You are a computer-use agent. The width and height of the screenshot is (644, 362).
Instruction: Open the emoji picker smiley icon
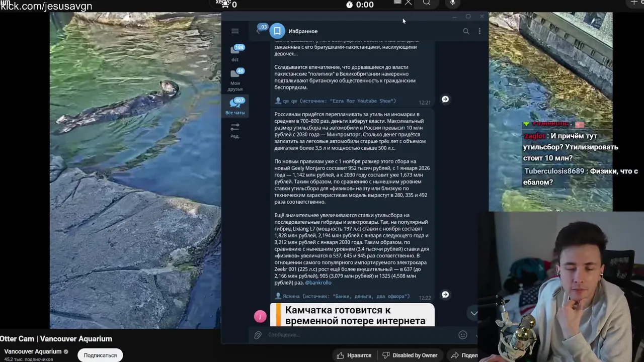[463, 335]
